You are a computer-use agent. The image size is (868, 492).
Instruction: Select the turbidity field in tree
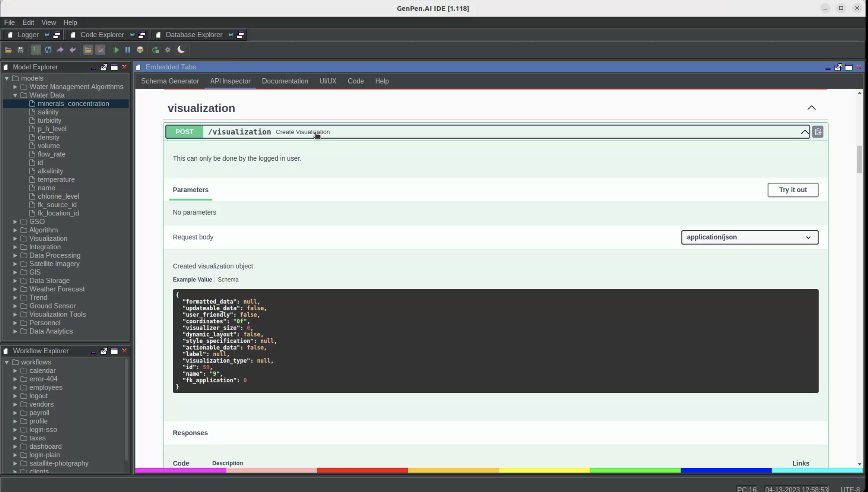click(x=49, y=120)
